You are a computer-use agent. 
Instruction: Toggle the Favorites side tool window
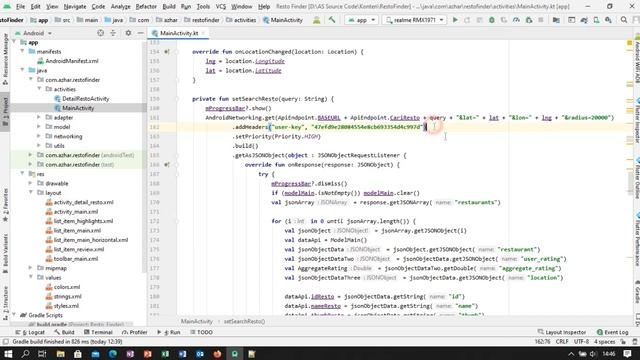coord(5,205)
